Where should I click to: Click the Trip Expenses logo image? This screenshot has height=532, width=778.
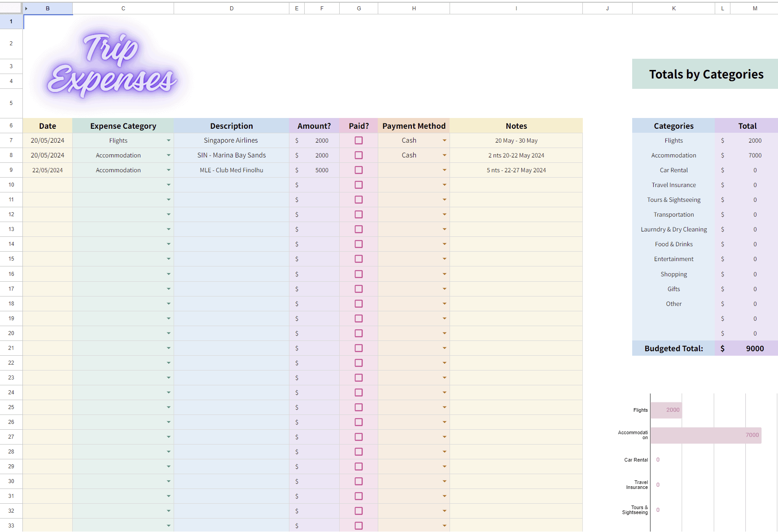click(112, 65)
